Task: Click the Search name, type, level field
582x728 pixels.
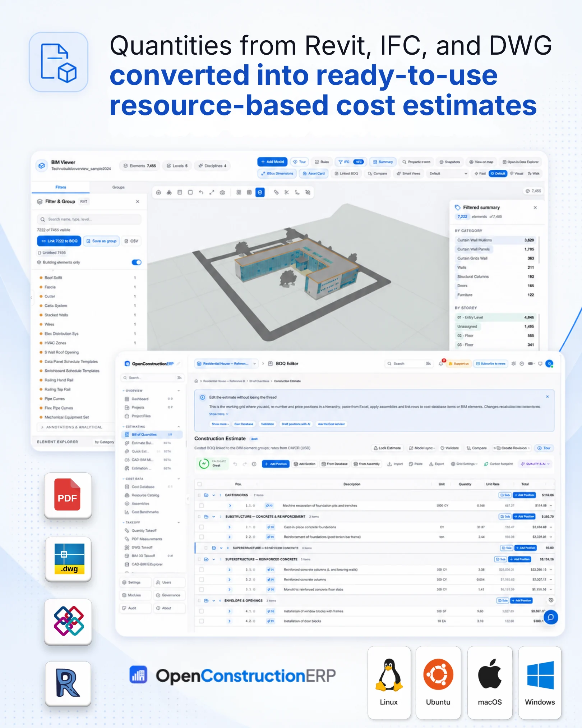Action: point(89,219)
